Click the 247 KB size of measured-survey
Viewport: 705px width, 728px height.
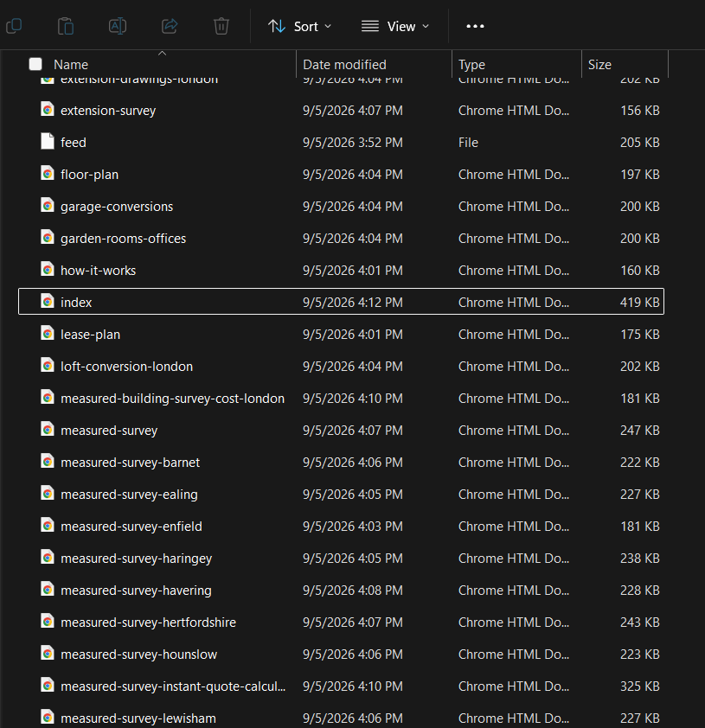click(x=639, y=431)
